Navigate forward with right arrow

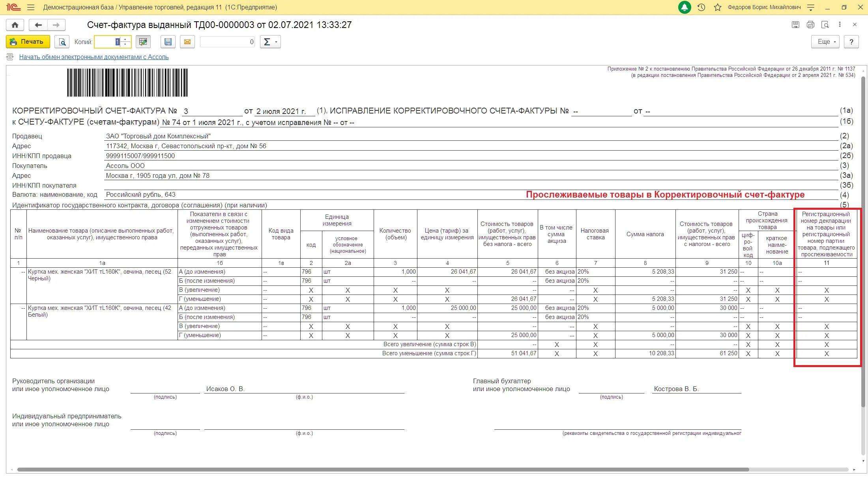(56, 25)
